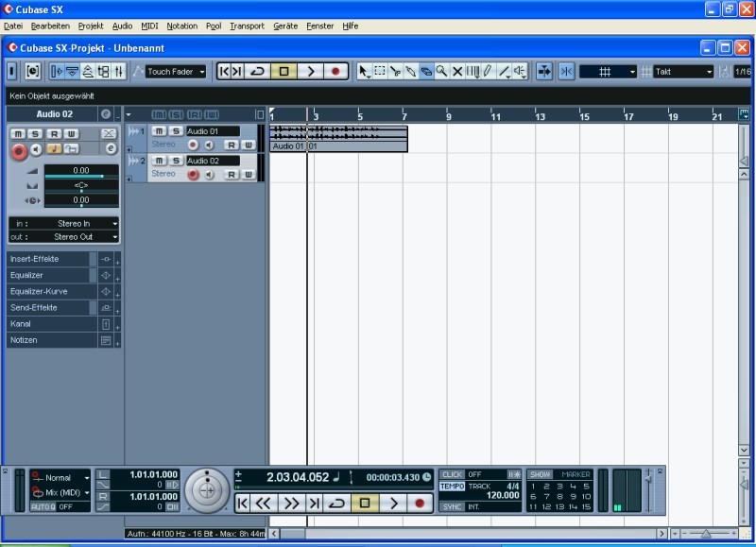Viewport: 756px width, 547px height.
Task: Enable Read automation on Audio 02 track
Action: click(x=232, y=175)
